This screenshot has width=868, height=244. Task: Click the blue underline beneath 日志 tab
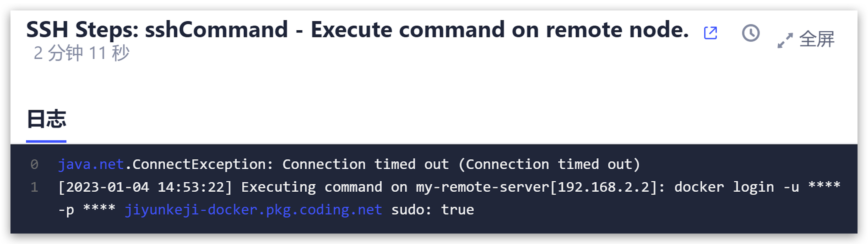[x=46, y=141]
